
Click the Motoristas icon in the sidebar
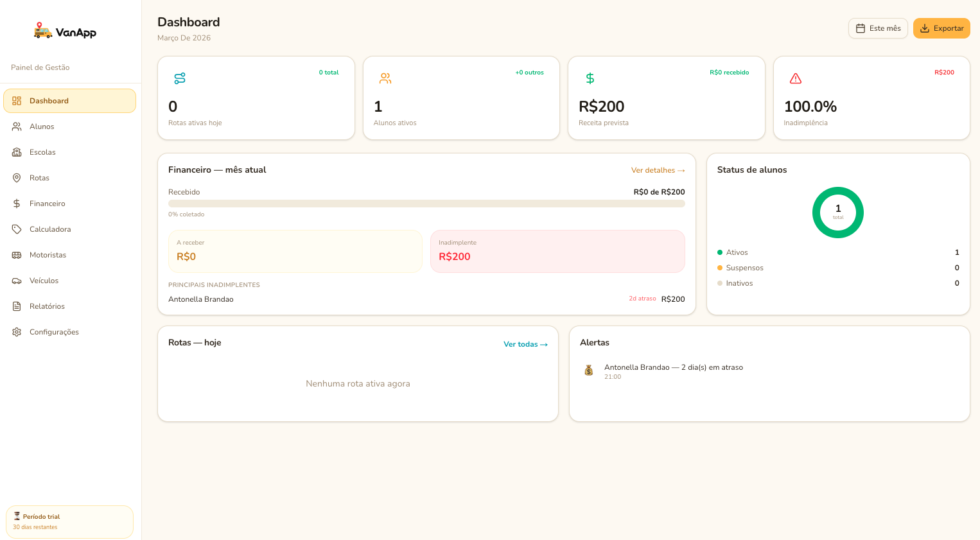(17, 255)
